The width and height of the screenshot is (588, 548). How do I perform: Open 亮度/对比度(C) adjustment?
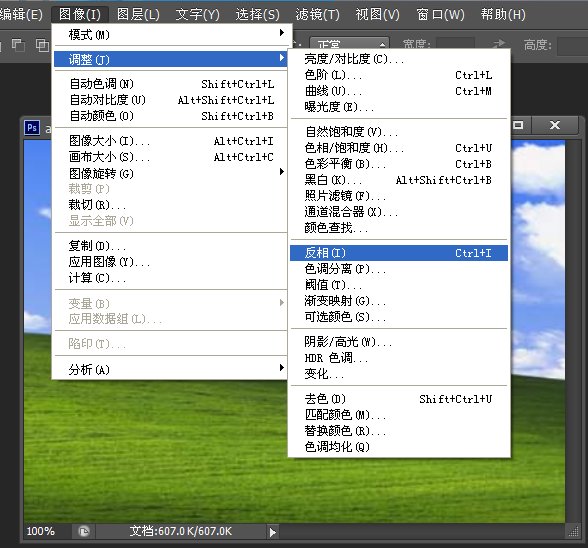399,59
